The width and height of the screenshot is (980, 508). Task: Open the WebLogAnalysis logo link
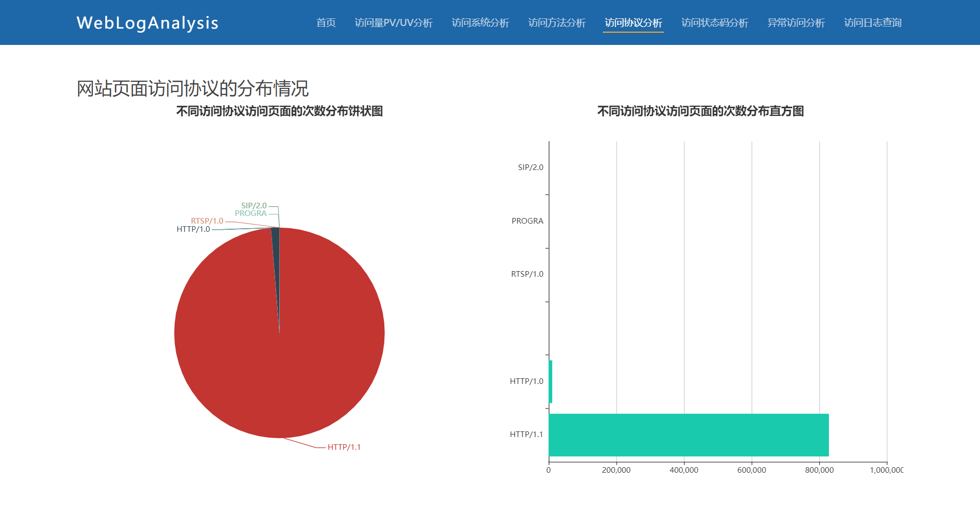(148, 23)
